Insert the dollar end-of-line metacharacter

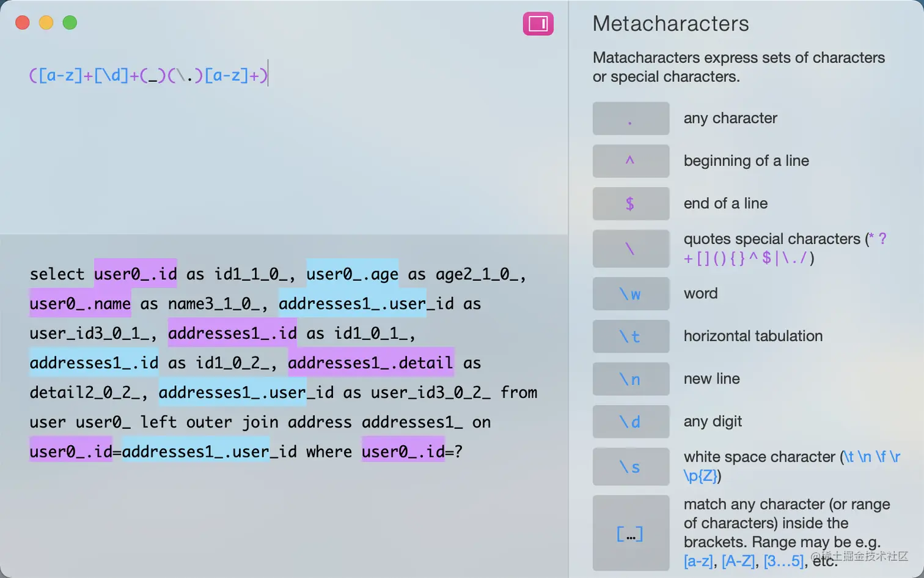[x=631, y=204]
